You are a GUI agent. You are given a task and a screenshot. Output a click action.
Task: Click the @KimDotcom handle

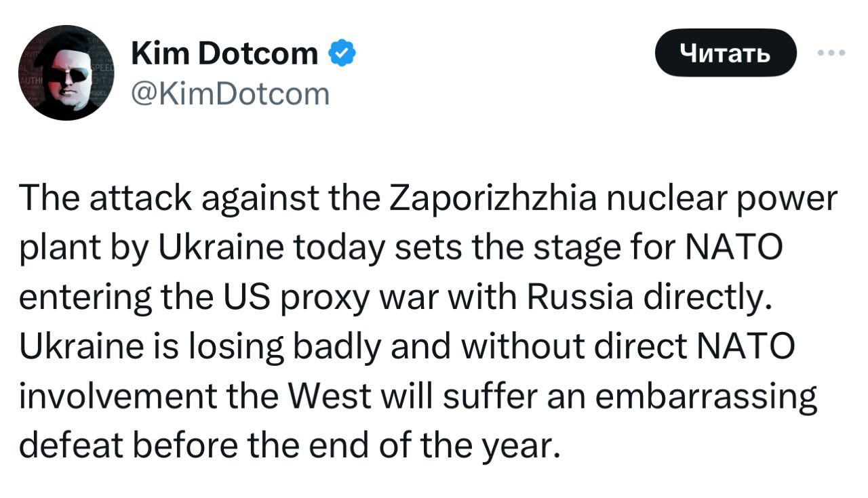tap(230, 94)
